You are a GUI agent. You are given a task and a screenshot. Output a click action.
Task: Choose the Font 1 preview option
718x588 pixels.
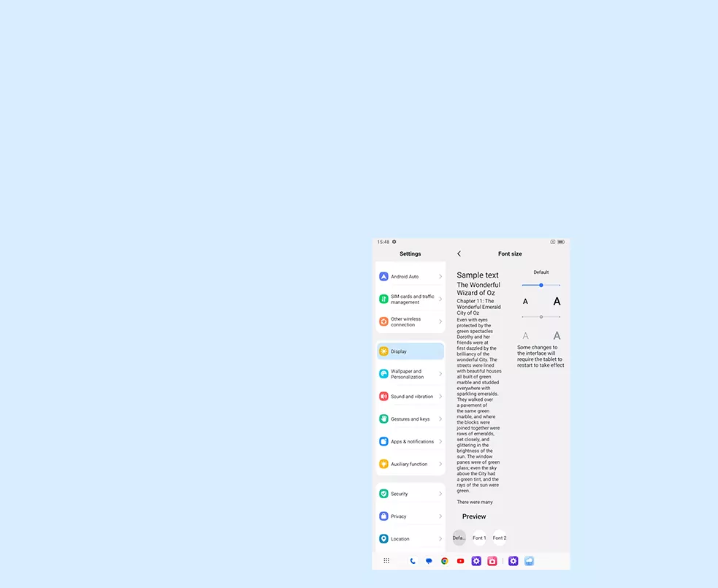coord(479,538)
